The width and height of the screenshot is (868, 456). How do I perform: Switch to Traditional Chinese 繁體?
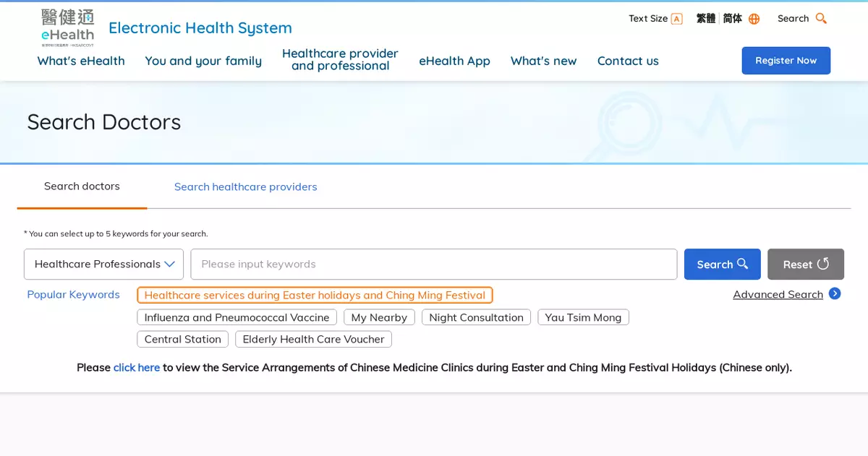point(705,19)
